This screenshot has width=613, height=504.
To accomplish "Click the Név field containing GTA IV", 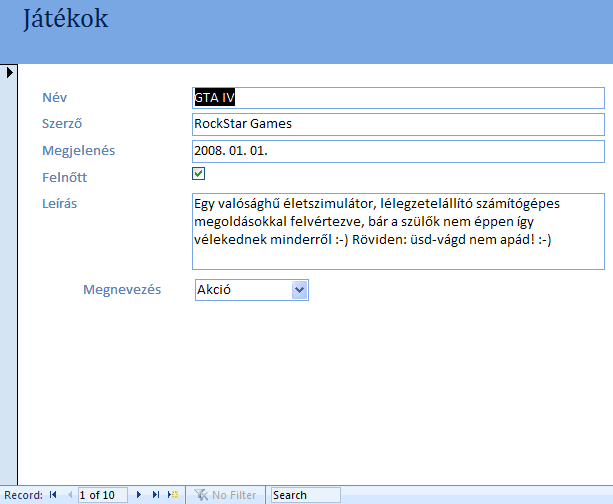I will (x=398, y=97).
